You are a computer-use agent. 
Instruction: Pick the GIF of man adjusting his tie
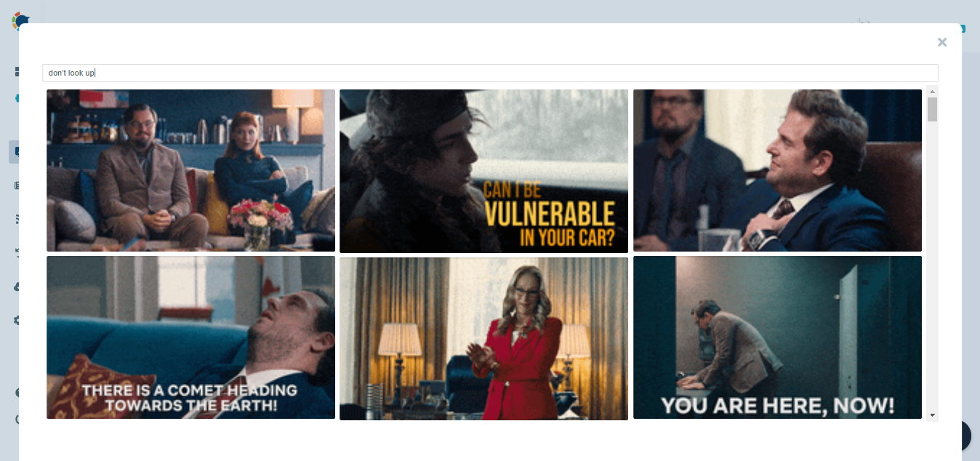(777, 170)
